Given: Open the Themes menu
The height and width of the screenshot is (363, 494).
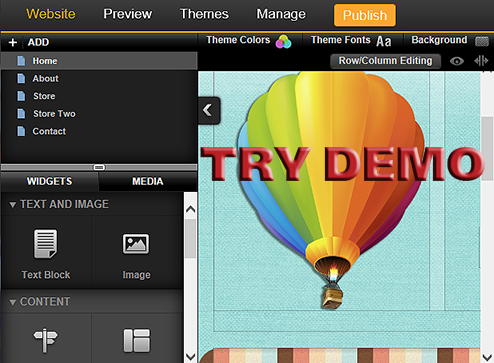Looking at the screenshot, I should click(x=204, y=14).
